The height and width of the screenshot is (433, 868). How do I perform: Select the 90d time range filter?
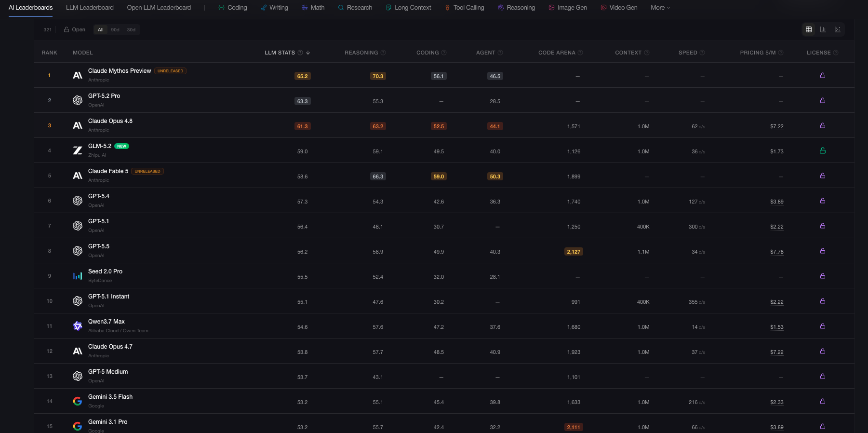point(115,29)
